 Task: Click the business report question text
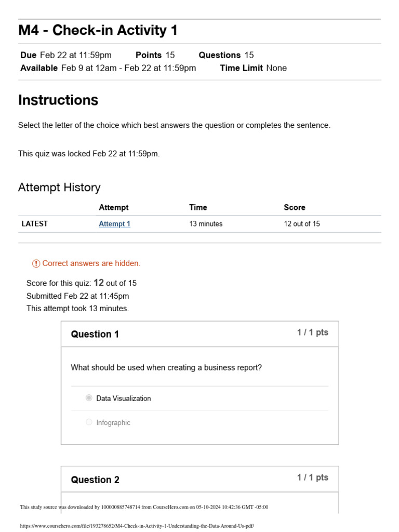166,368
